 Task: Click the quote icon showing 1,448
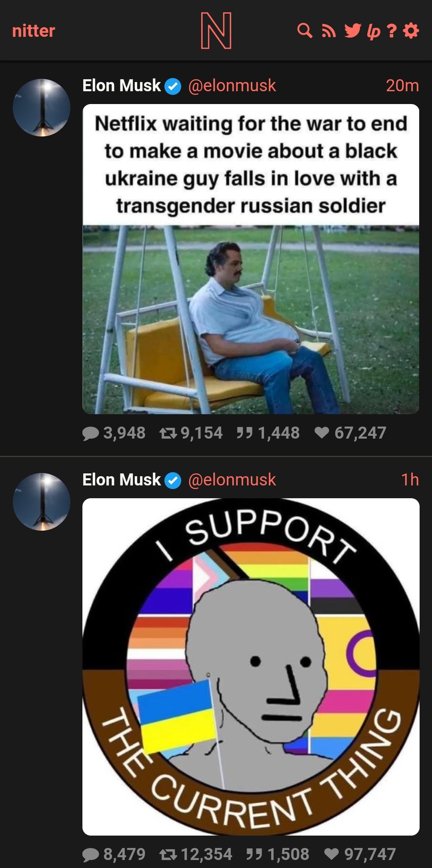244,433
